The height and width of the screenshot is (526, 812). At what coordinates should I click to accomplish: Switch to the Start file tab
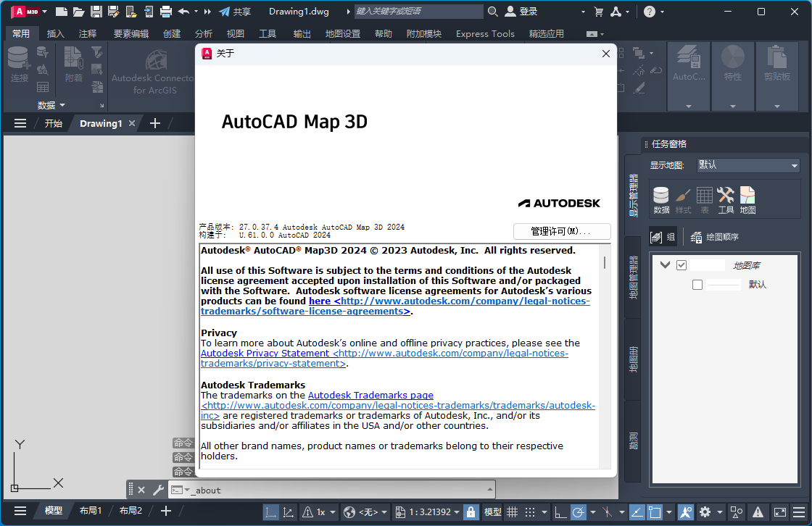pos(54,123)
